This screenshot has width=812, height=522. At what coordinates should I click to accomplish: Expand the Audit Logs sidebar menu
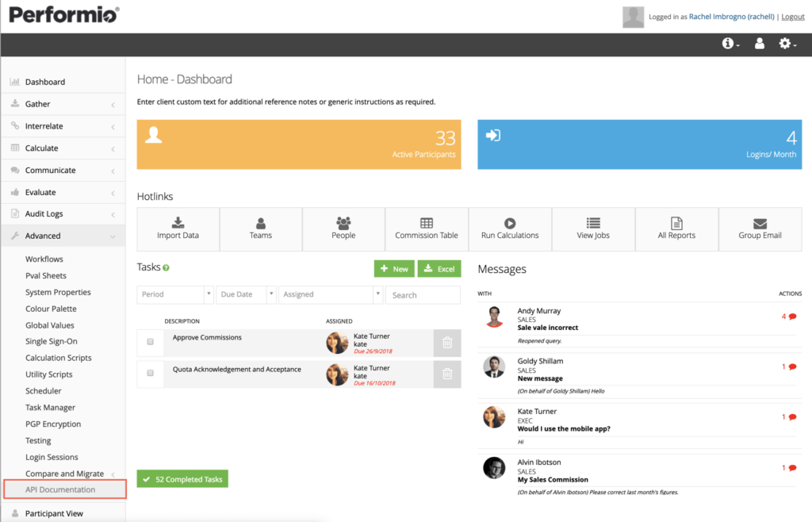click(63, 214)
